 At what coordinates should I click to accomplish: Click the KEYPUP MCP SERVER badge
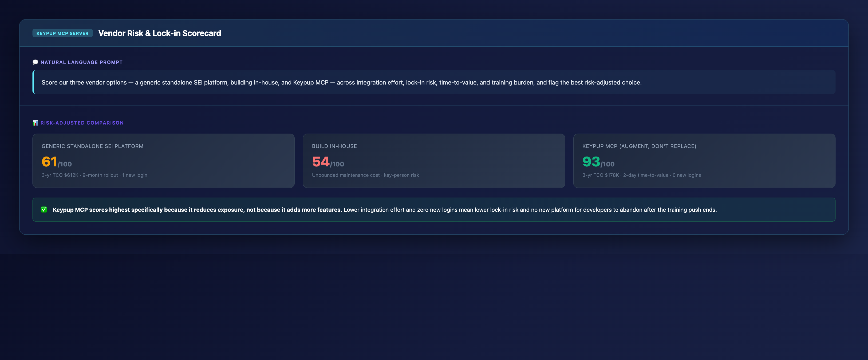(62, 33)
